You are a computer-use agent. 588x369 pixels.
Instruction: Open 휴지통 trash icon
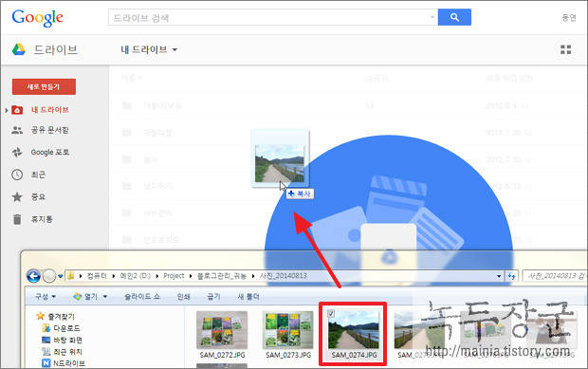pyautogui.click(x=17, y=219)
